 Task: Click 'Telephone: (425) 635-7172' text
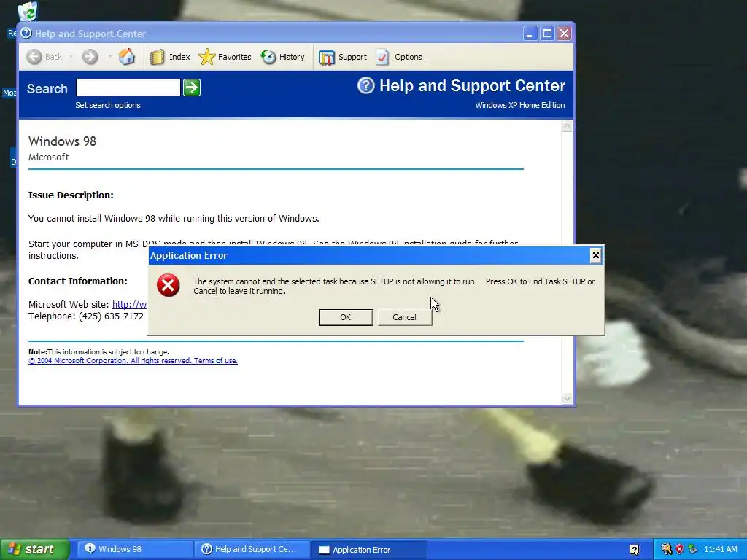point(86,316)
